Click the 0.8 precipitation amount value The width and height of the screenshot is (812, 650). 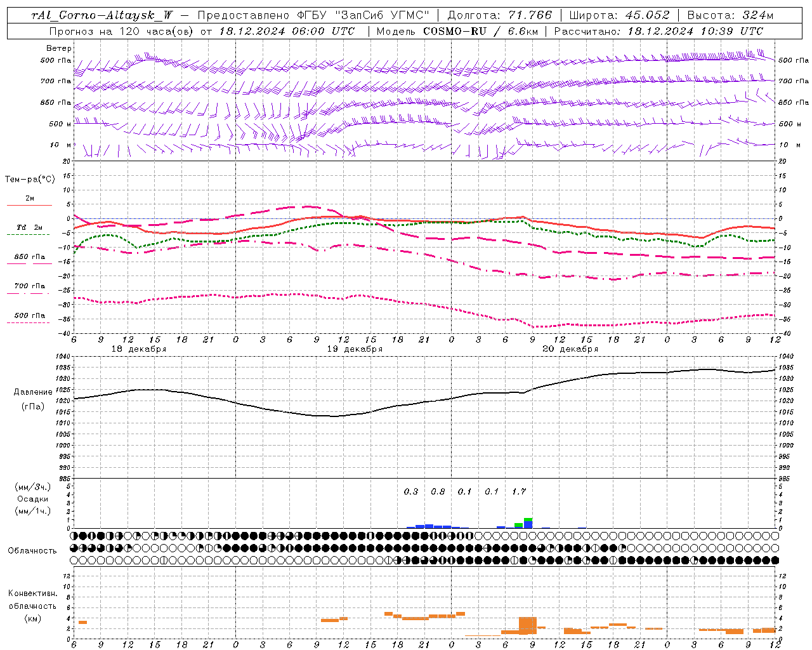point(438,491)
